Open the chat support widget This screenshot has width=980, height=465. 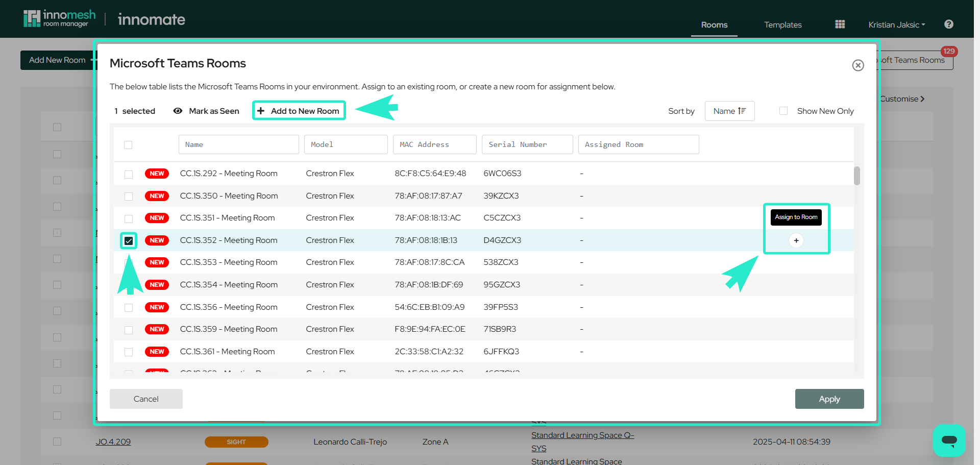[949, 440]
